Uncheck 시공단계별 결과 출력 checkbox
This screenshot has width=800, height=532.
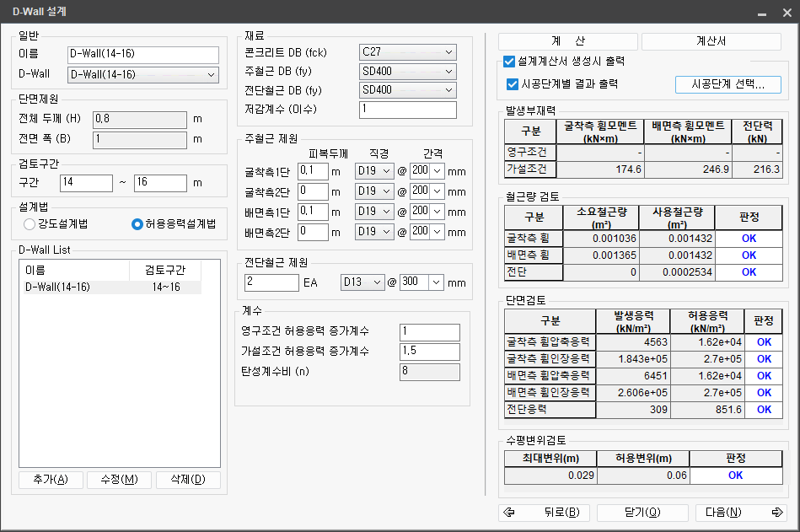tap(513, 84)
